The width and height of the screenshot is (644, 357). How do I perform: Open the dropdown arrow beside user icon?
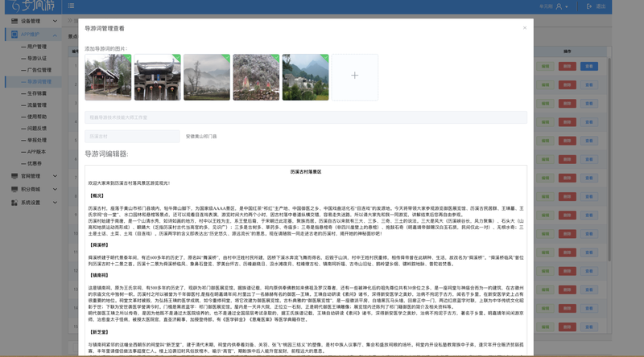567,7
